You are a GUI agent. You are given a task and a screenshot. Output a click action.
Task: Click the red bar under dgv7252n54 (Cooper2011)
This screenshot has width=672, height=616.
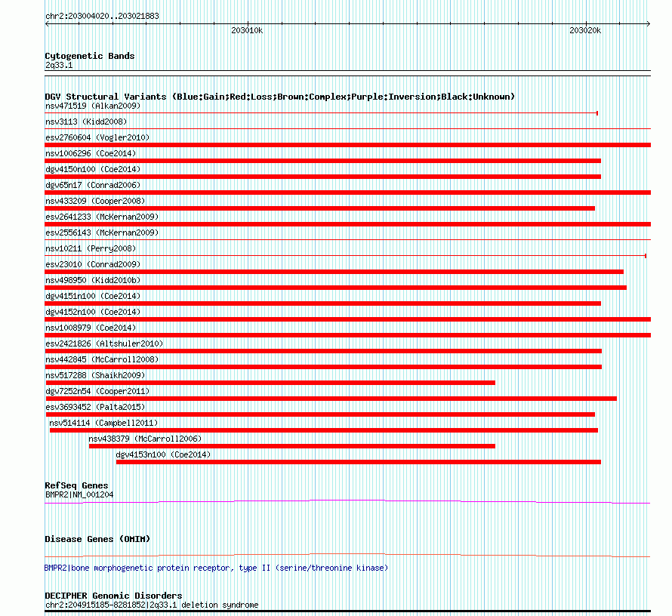331,399
